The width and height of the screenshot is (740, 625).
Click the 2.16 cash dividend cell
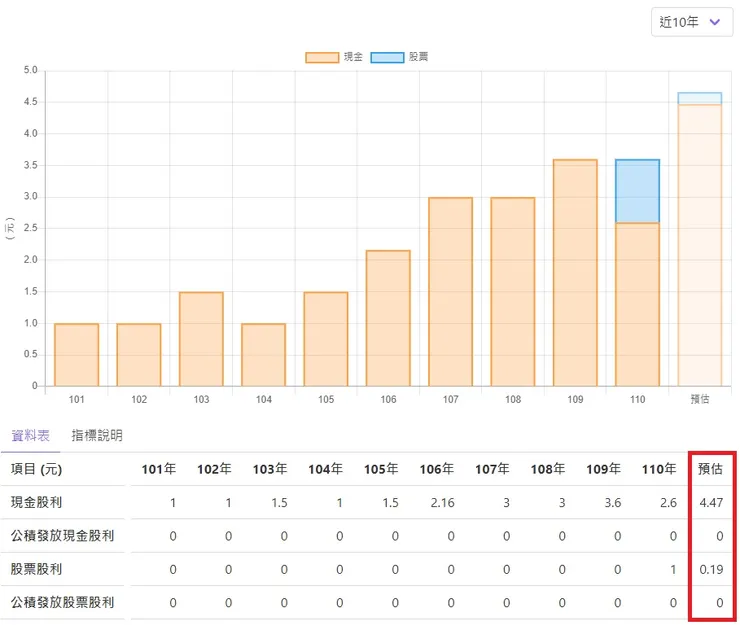442,503
